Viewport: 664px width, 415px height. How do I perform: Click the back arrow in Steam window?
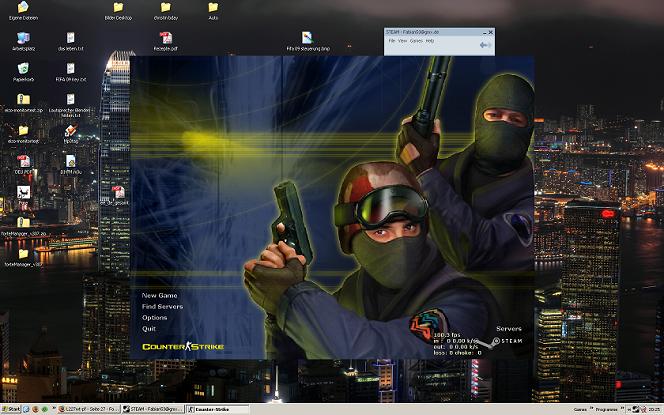point(485,45)
